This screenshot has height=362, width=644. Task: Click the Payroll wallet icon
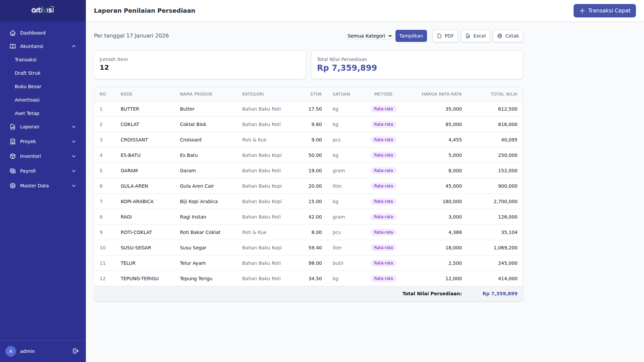click(13, 171)
